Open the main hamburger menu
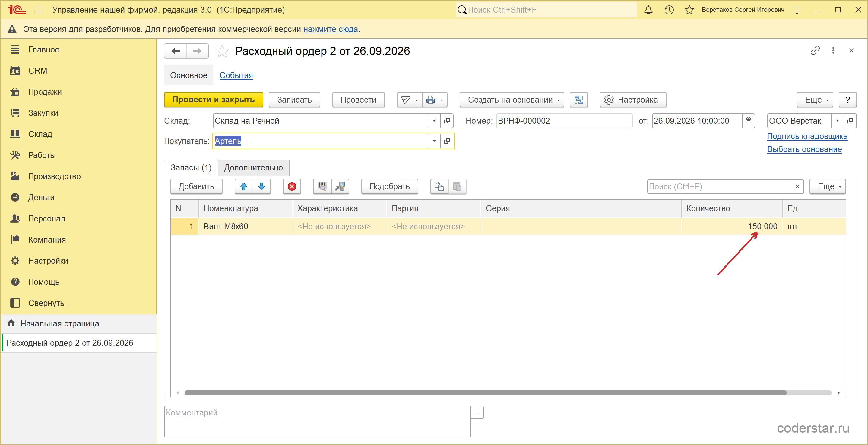The image size is (868, 445). tap(39, 10)
